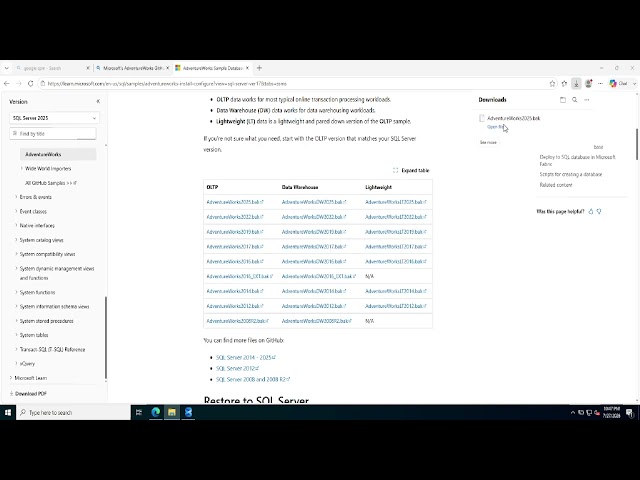
Task: Click the browser Back arrow
Action: tap(7, 83)
